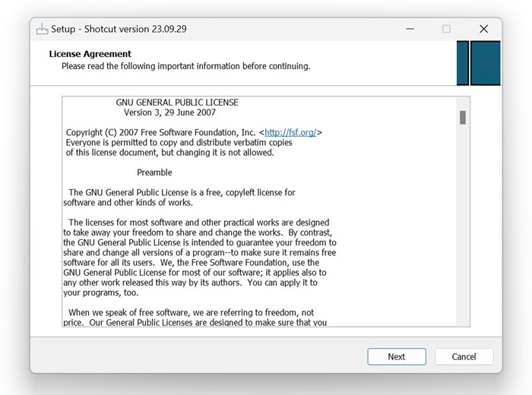
Task: Click the 'GNU GENERAL PUBLIC LICENSE' heading text
Action: tap(177, 103)
